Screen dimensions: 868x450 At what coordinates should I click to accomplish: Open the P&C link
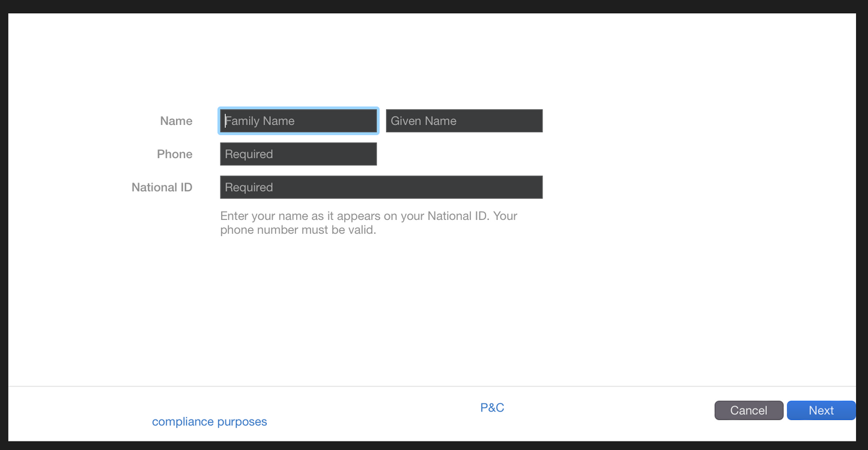492,408
